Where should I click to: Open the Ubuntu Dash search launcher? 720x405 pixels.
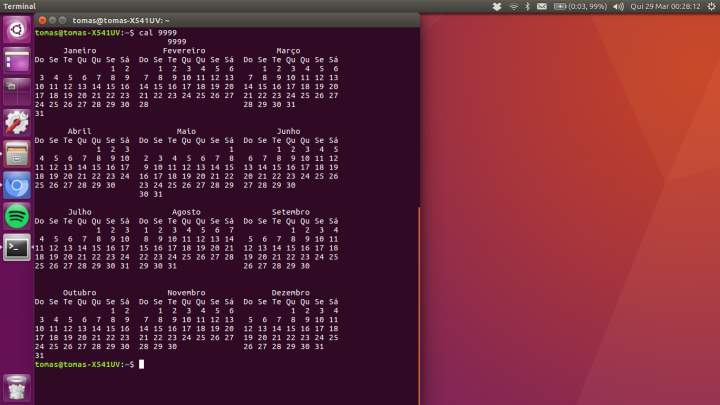coord(16,30)
